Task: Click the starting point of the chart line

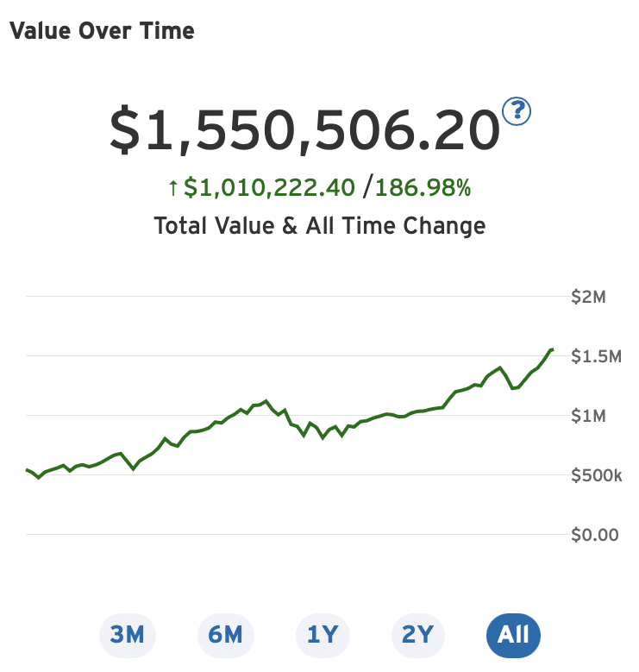Action: click(27, 470)
